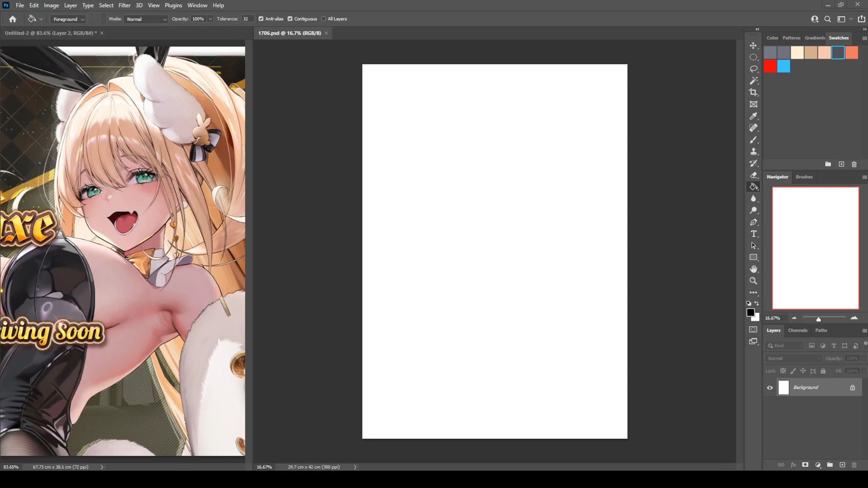The height and width of the screenshot is (488, 868).
Task: Open the Opacity slider dropdown arrow
Action: point(210,19)
